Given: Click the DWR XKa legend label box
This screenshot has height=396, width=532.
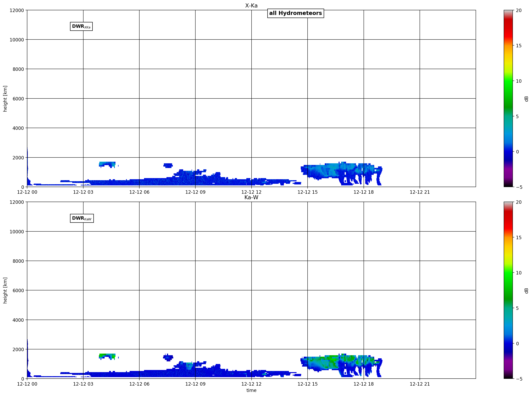Looking at the screenshot, I should click(x=81, y=26).
